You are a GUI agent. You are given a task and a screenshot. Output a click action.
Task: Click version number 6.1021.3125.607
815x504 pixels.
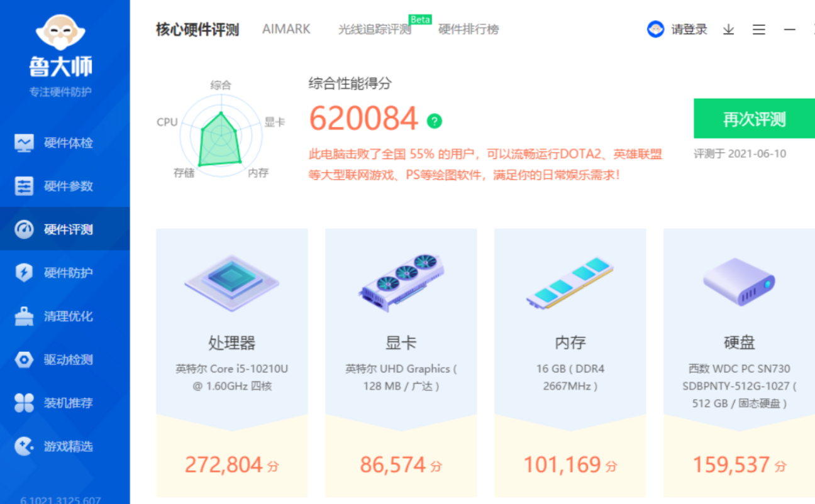click(x=60, y=500)
